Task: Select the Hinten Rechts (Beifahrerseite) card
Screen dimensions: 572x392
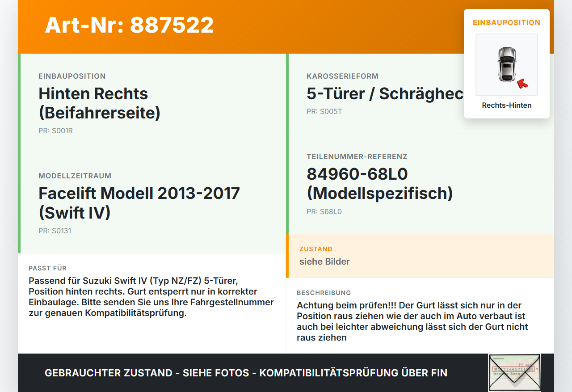Action: pyautogui.click(x=152, y=103)
